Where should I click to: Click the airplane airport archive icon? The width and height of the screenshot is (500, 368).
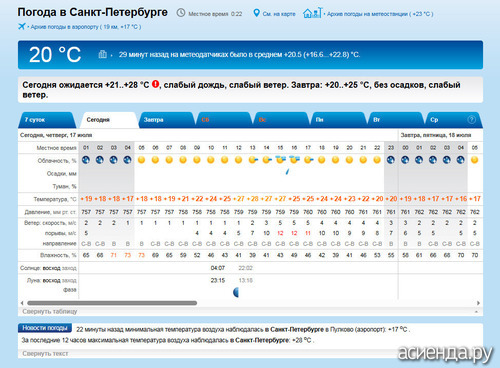[x=22, y=26]
